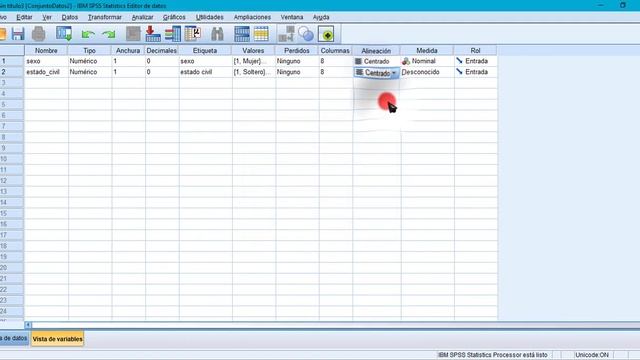Open the Ampliaciones menu
This screenshot has height=360, width=640.
tap(252, 17)
